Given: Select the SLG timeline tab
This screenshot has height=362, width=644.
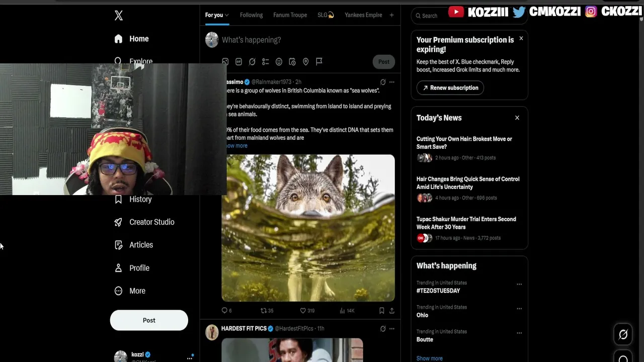Looking at the screenshot, I should [x=326, y=15].
